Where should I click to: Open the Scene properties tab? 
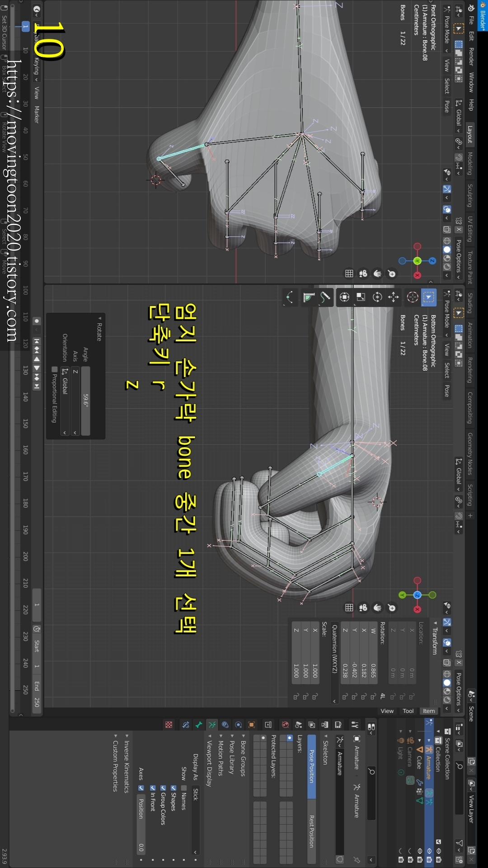coord(298,725)
